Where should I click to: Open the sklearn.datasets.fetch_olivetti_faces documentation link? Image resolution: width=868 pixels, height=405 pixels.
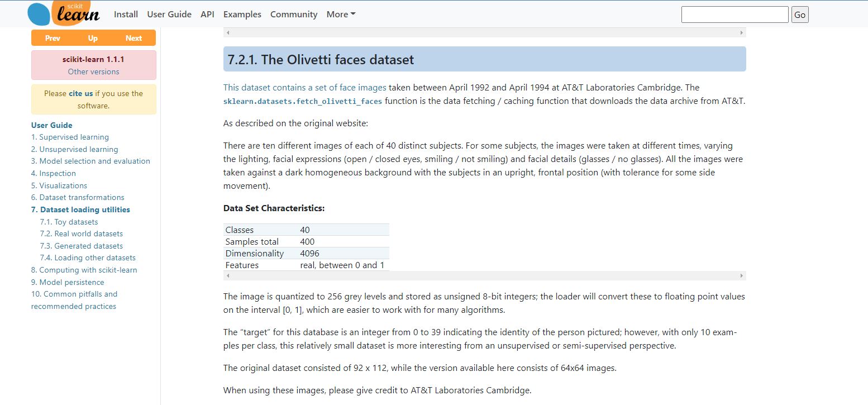(302, 102)
